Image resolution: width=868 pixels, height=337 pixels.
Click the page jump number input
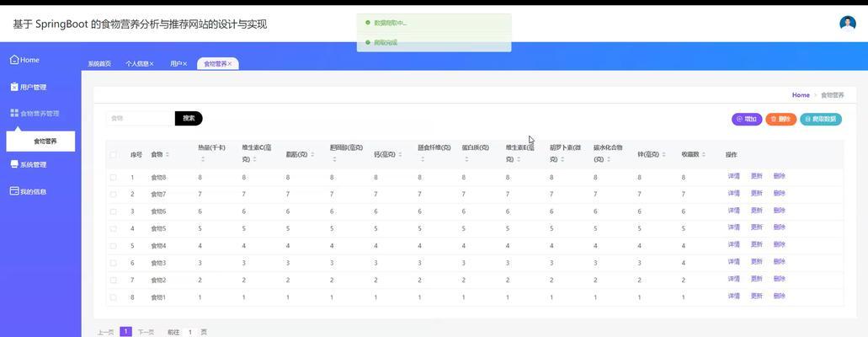pos(190,332)
